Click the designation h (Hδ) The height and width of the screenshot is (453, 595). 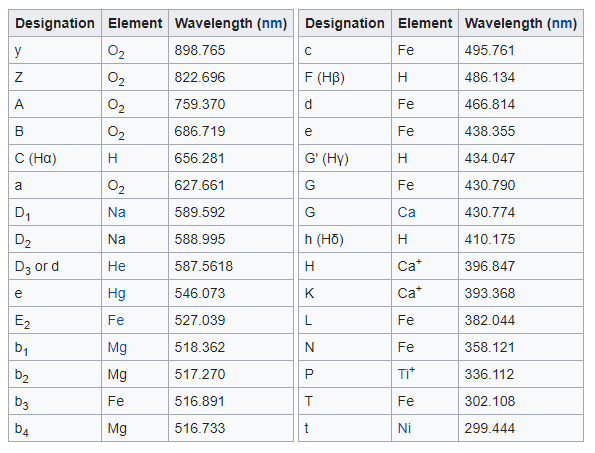pyautogui.click(x=324, y=239)
